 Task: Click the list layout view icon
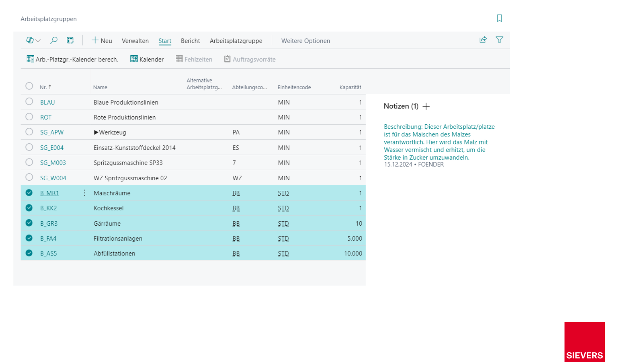70,40
